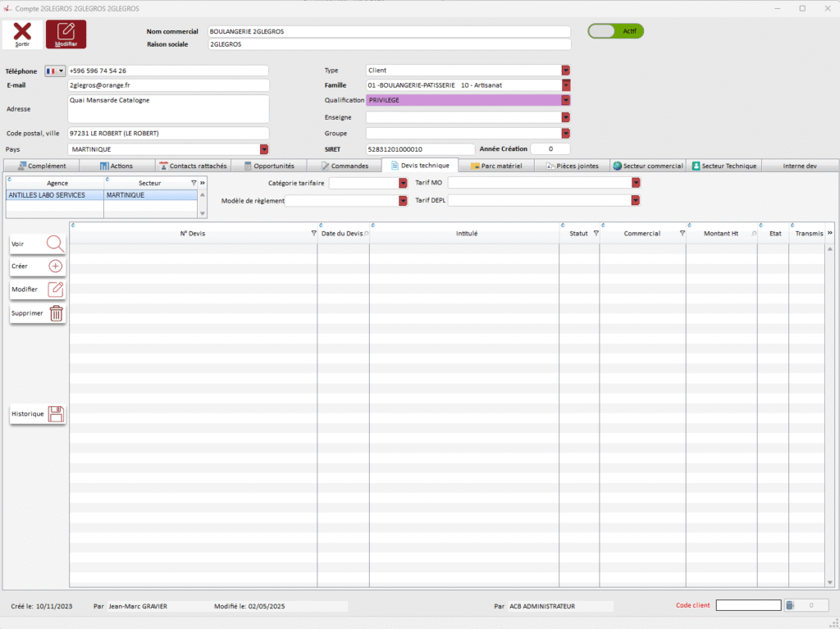The height and width of the screenshot is (629, 840).
Task: Click the Créer plus icon
Action: pos(55,267)
